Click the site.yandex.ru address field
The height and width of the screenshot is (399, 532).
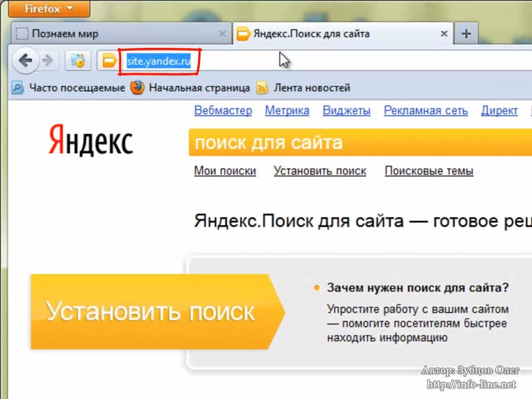(159, 62)
